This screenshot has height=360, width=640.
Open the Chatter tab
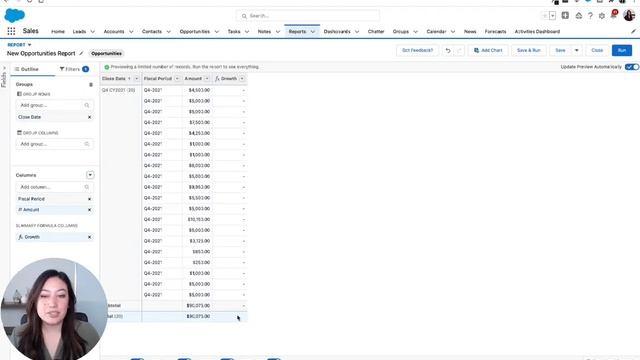(x=376, y=31)
